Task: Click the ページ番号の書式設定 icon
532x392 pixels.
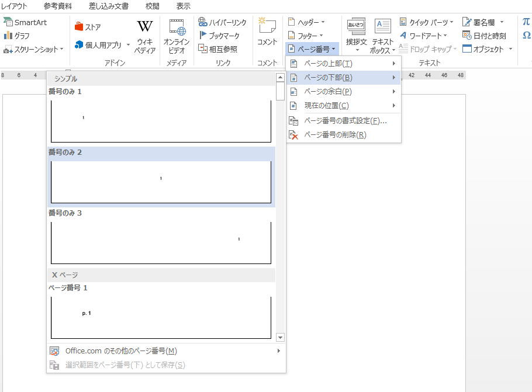Action: [x=293, y=121]
